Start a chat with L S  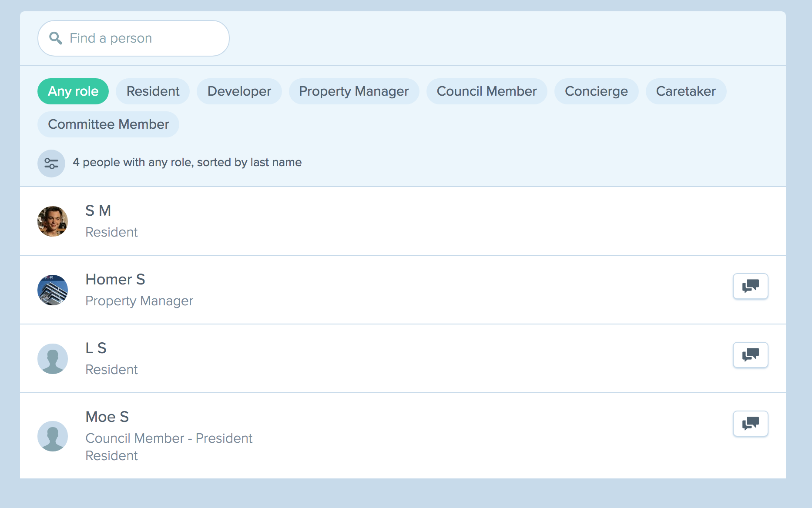pyautogui.click(x=750, y=355)
